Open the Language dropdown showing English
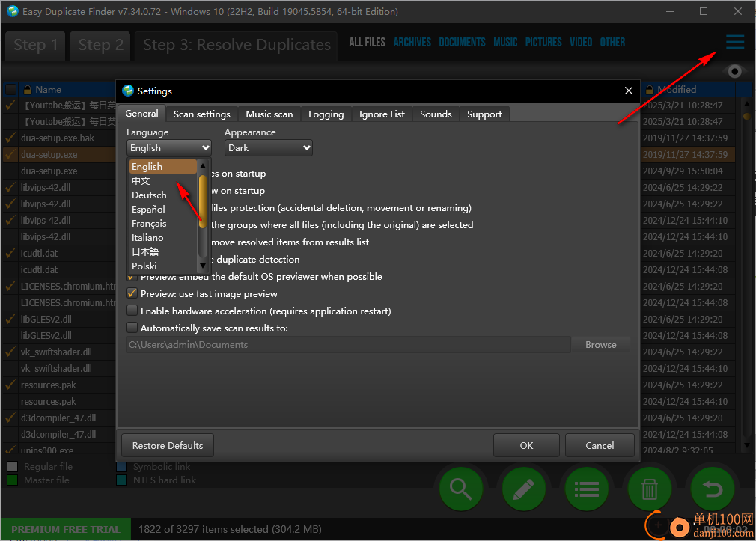Image resolution: width=756 pixels, height=541 pixels. point(169,148)
